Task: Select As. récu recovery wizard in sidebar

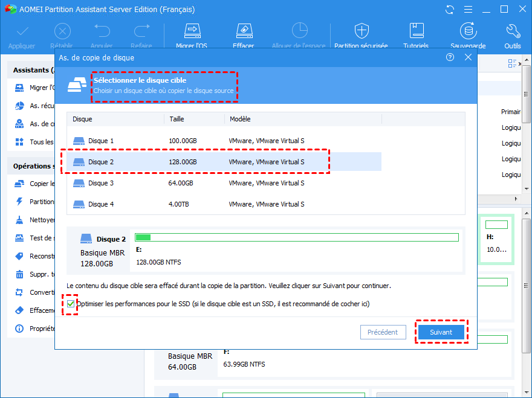Action: click(34, 106)
